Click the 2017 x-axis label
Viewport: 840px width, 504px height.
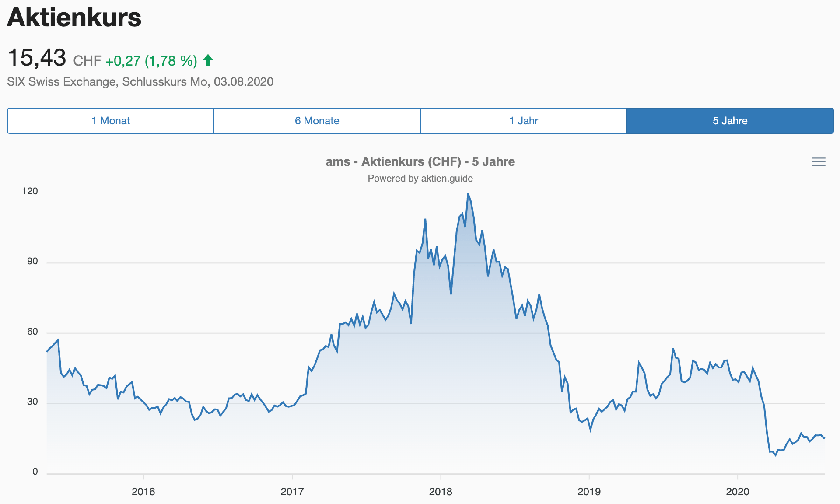[292, 492]
